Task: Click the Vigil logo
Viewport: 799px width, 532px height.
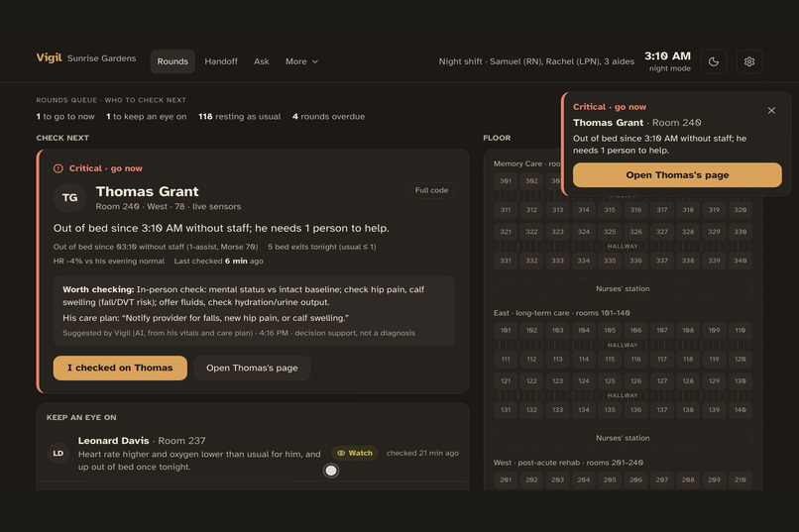Action: [x=49, y=57]
